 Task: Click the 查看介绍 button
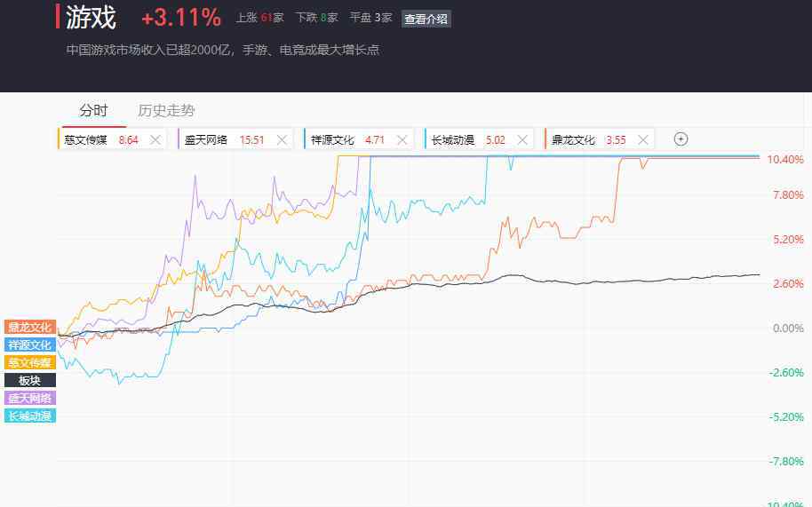[426, 19]
